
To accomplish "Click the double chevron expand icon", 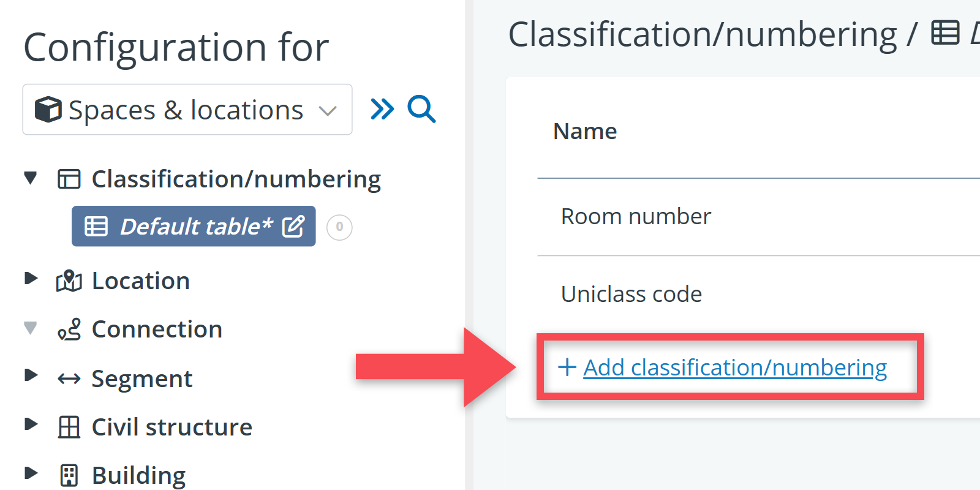I will [x=382, y=110].
